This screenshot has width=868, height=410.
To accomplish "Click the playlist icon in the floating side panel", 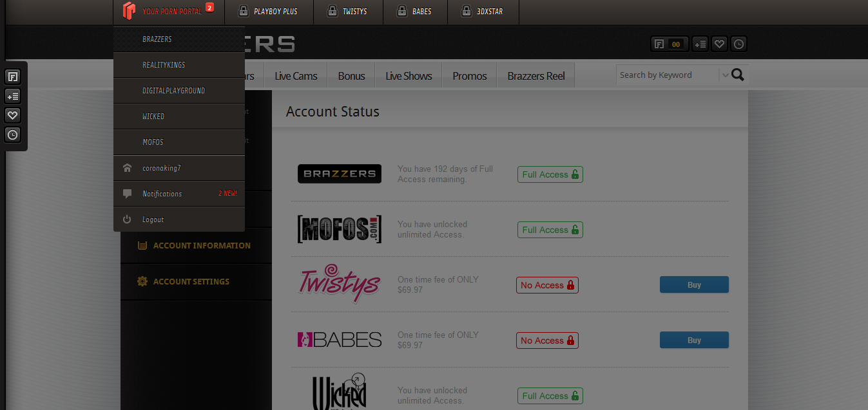I will 12,77.
